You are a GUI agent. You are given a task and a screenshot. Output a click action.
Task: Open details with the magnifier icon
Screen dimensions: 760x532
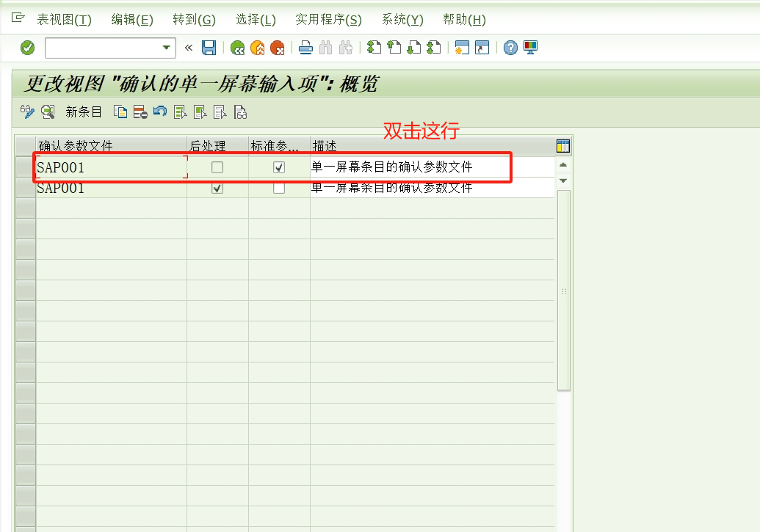click(x=48, y=112)
